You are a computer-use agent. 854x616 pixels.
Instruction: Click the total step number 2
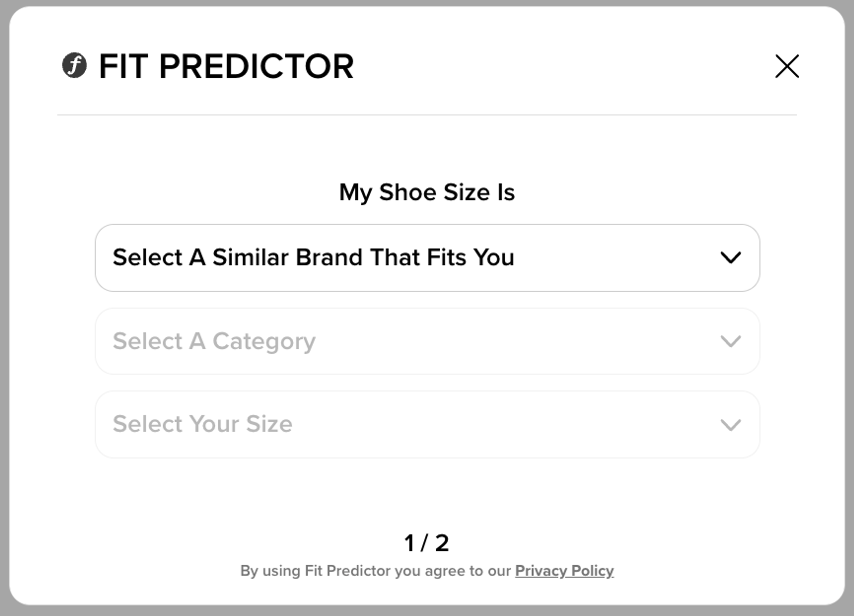[442, 543]
